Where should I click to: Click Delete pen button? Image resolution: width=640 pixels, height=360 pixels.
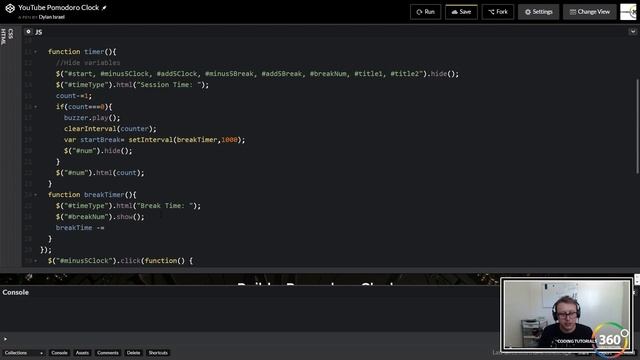[x=133, y=353]
